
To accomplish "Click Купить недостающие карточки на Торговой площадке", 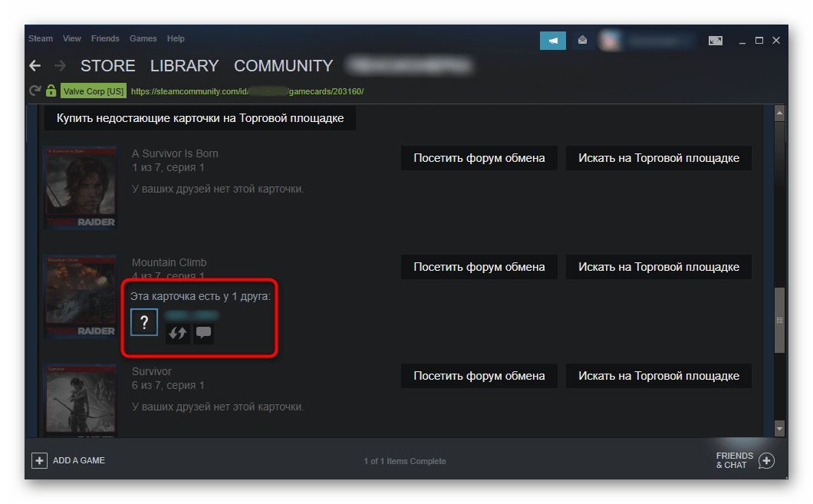I will pos(200,118).
